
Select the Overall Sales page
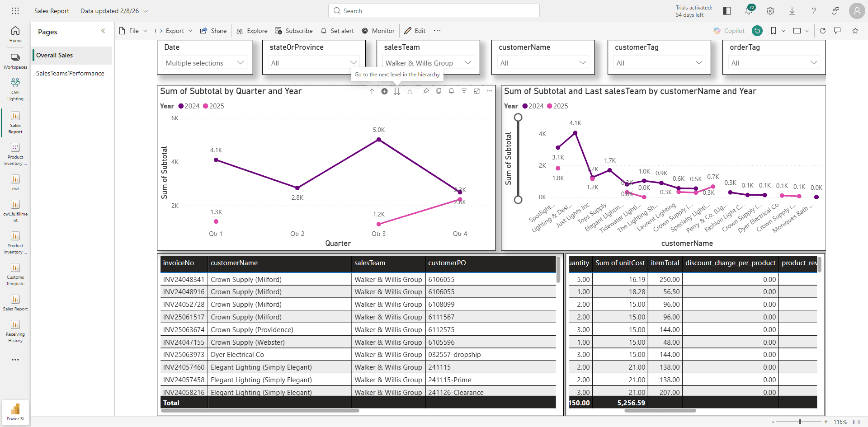(72, 55)
